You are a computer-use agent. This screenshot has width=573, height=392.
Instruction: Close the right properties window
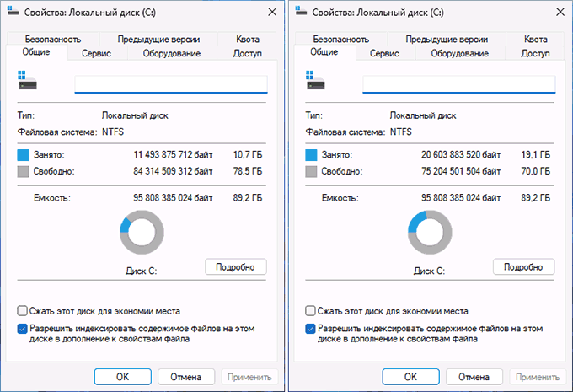pyautogui.click(x=560, y=12)
